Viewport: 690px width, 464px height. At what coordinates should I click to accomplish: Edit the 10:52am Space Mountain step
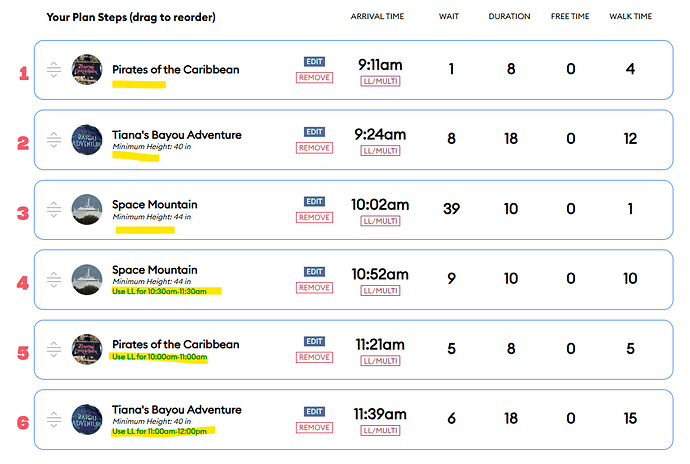[x=314, y=272]
